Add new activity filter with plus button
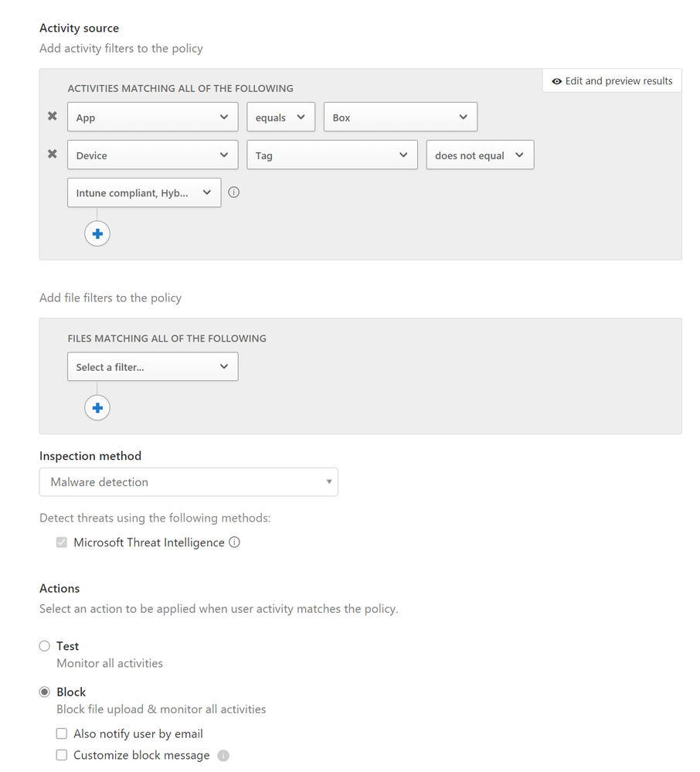This screenshot has height=772, width=700. pos(97,233)
